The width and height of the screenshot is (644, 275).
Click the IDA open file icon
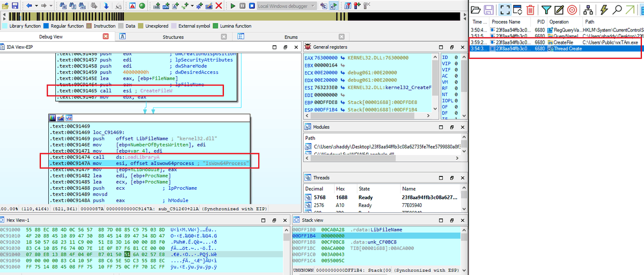(x=5, y=5)
